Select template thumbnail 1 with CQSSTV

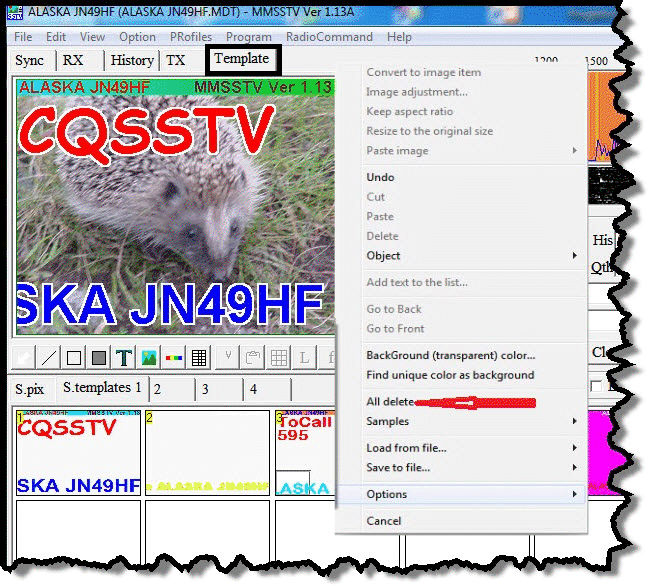79,453
